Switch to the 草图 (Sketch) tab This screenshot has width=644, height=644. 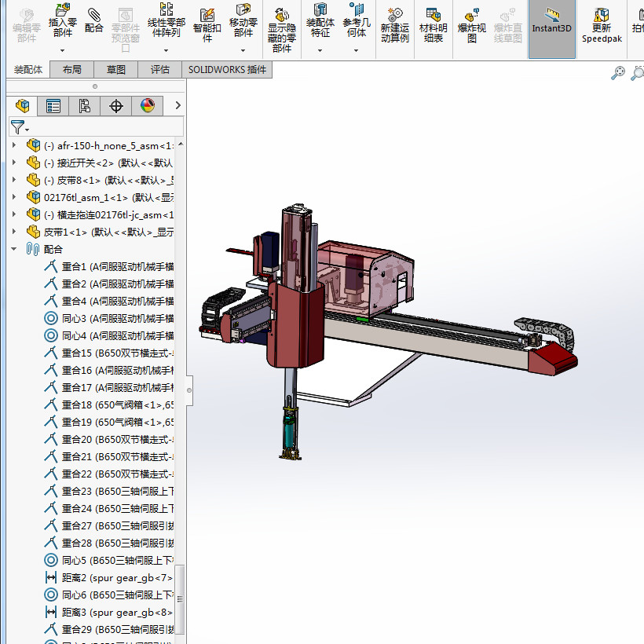(x=116, y=70)
